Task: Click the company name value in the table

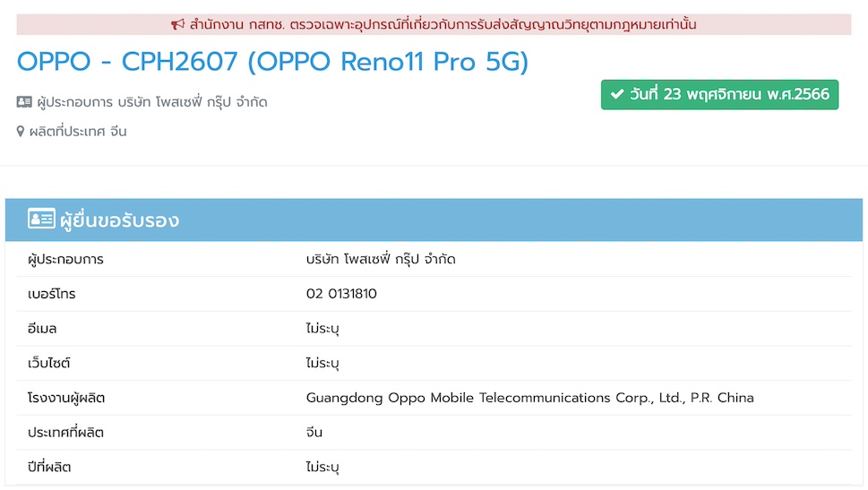Action: [381, 260]
